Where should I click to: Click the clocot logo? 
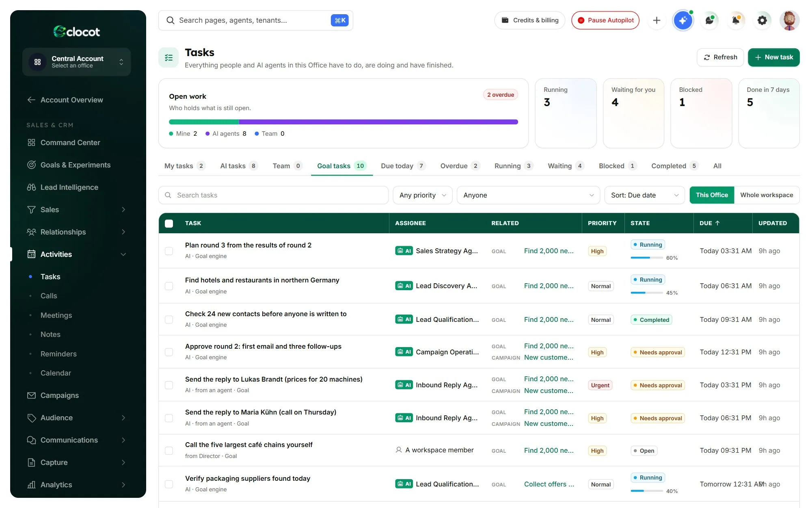[x=77, y=31]
